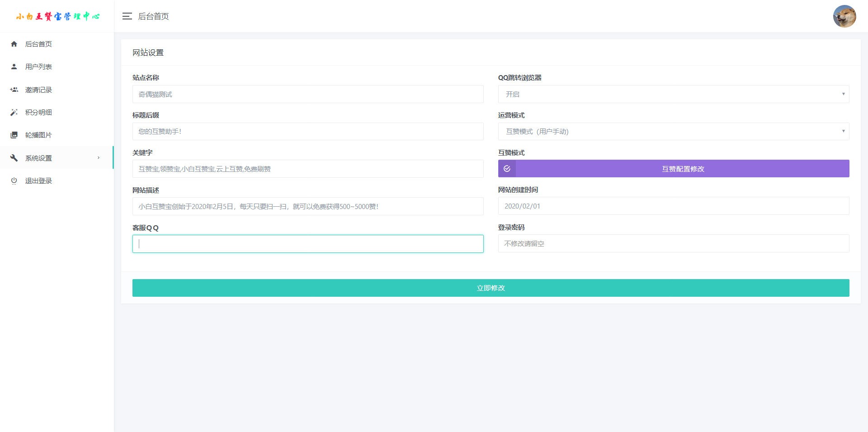Open the 邀请记录 sidebar menu item

click(57, 90)
